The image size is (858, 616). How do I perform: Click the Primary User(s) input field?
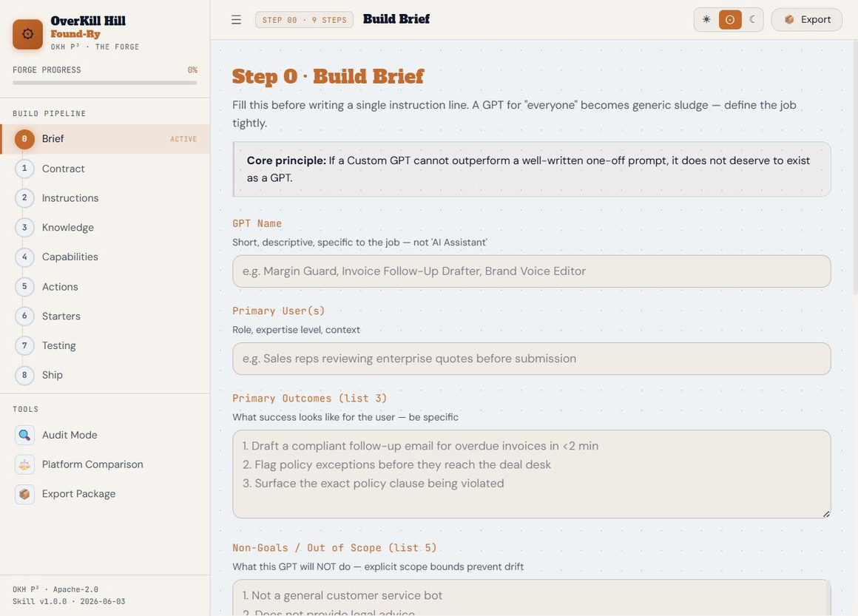tap(531, 359)
